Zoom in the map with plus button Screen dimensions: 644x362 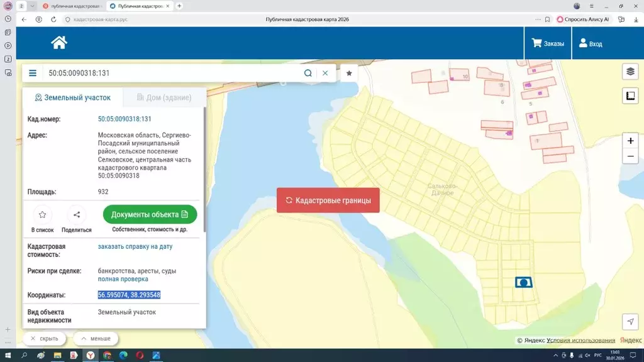(x=630, y=141)
